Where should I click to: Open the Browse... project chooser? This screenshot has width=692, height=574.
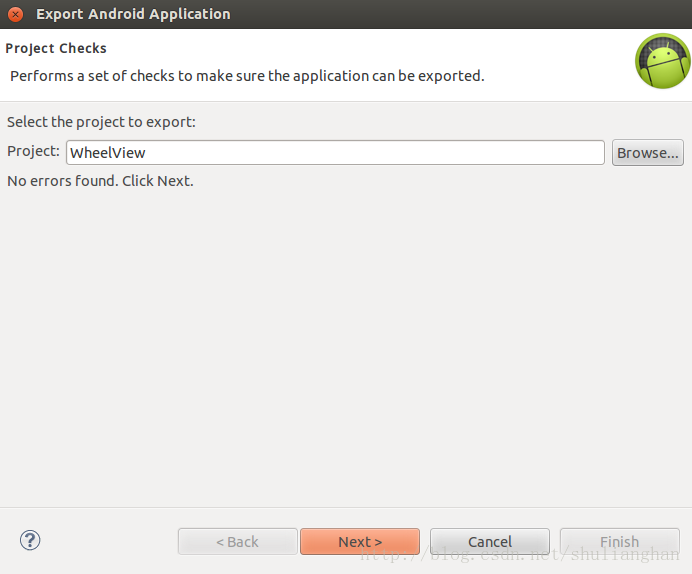(x=647, y=153)
